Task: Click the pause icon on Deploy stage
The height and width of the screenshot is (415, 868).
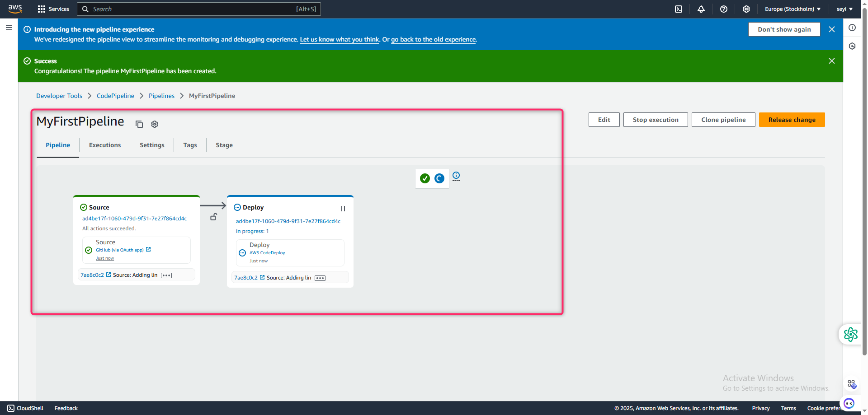Action: click(x=343, y=209)
